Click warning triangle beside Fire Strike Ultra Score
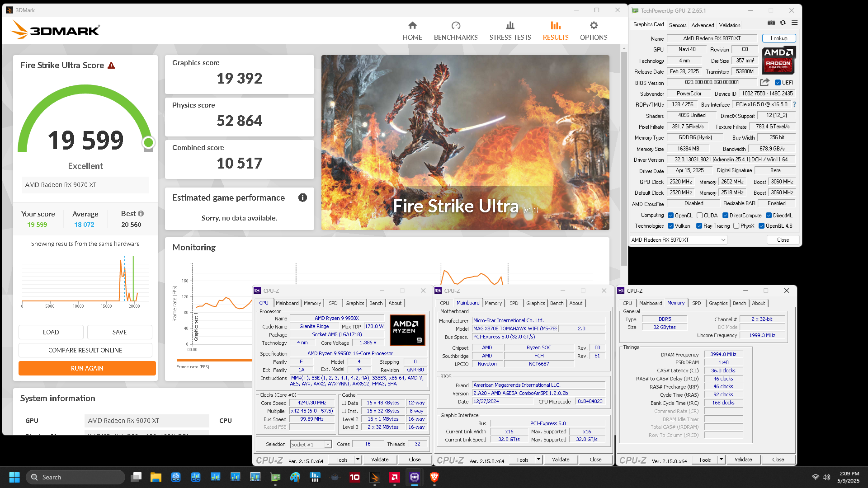This screenshot has height=488, width=868. pos(111,66)
